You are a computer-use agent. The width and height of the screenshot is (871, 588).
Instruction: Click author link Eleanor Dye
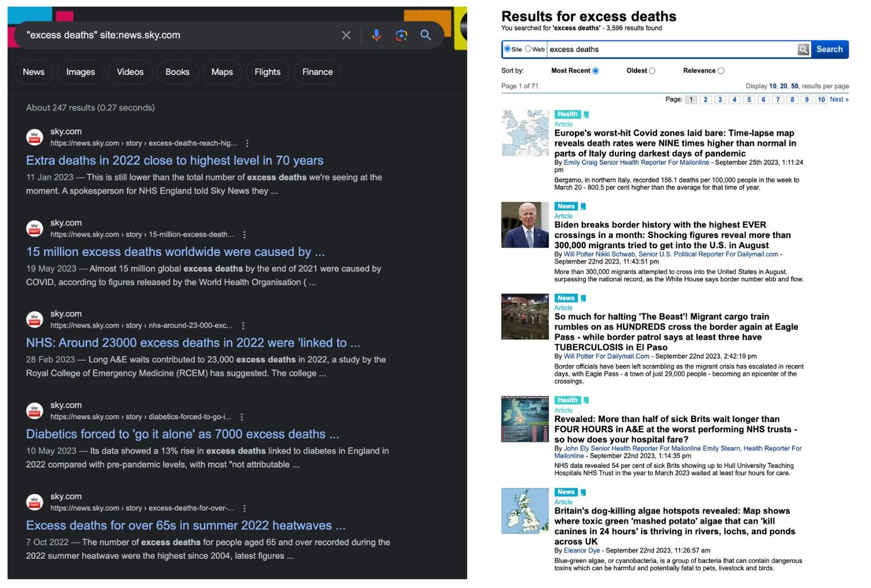click(x=582, y=551)
